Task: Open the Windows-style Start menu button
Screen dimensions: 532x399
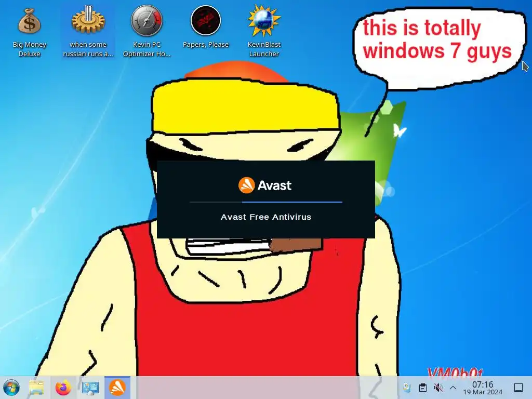Action: 11,388
